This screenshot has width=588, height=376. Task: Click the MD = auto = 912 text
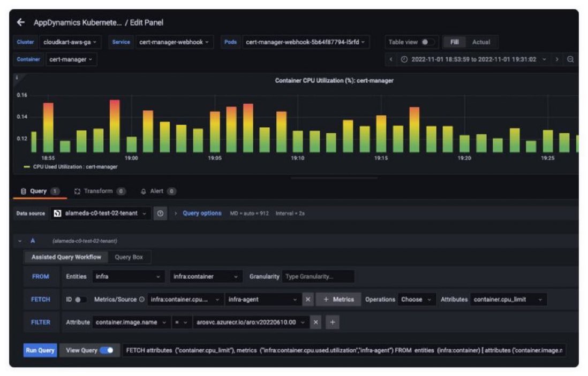click(x=250, y=213)
